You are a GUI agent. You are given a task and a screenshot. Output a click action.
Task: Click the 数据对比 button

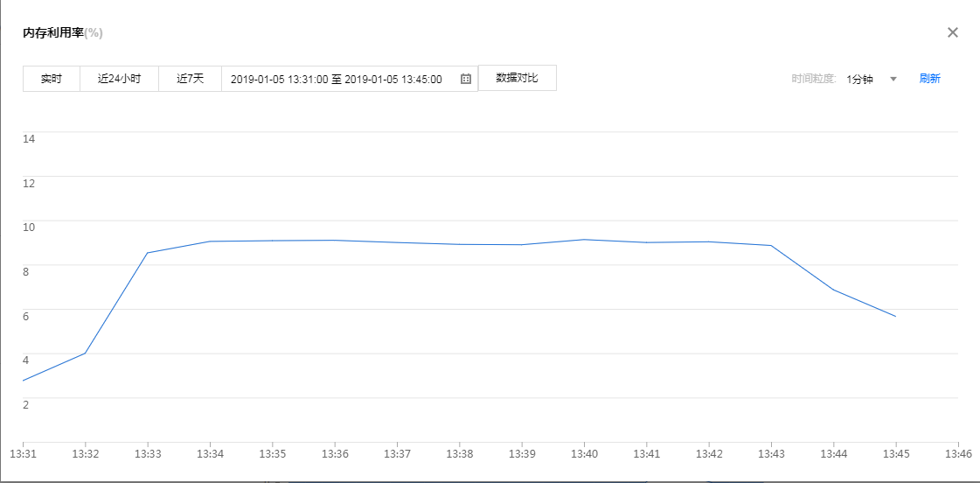[x=517, y=78]
